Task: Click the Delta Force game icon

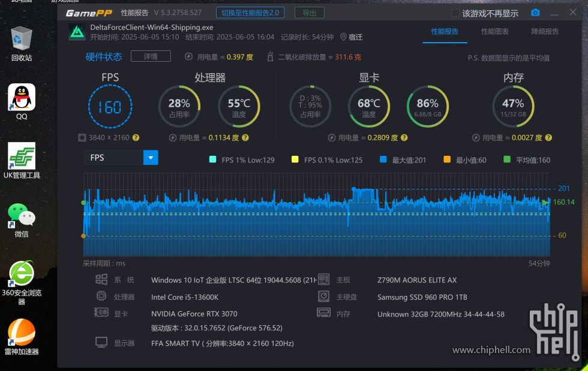Action: point(77,32)
